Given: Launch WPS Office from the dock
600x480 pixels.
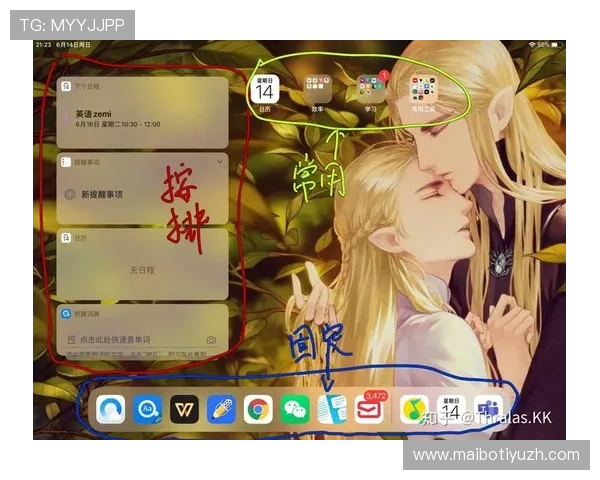Looking at the screenshot, I should pos(184,409).
